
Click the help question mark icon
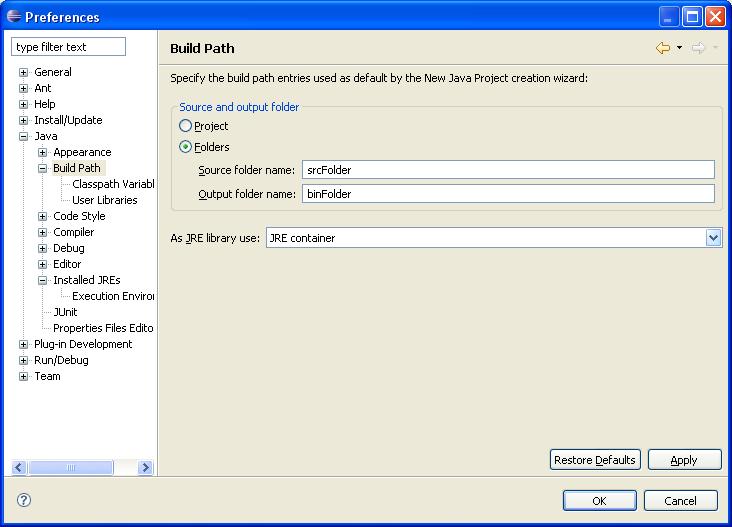tap(24, 500)
